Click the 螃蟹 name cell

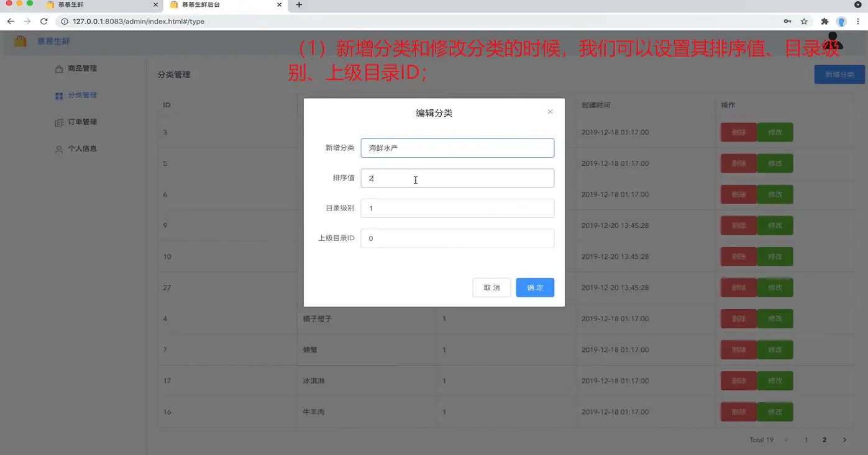(310, 349)
